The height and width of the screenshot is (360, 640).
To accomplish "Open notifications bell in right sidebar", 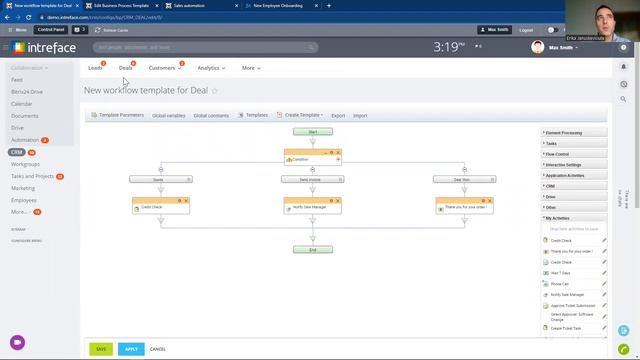I will coord(623,67).
